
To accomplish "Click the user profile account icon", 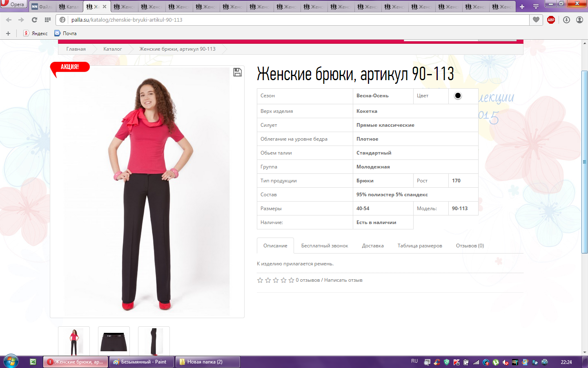I will click(579, 20).
